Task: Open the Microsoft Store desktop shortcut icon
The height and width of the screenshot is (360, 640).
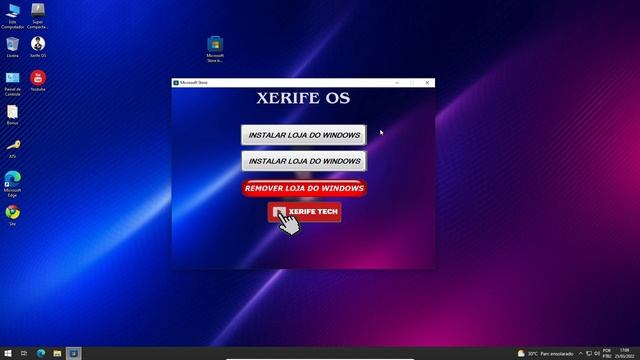Action: [x=215, y=49]
